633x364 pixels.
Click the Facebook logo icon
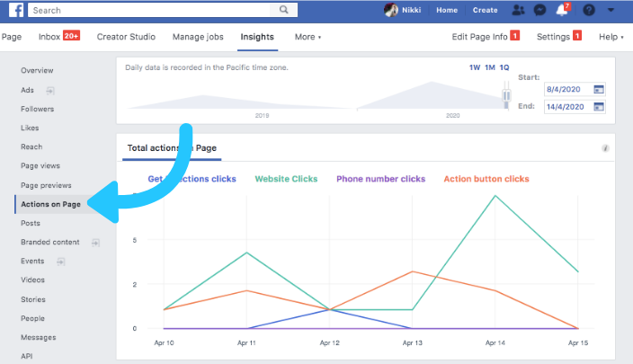click(x=16, y=10)
